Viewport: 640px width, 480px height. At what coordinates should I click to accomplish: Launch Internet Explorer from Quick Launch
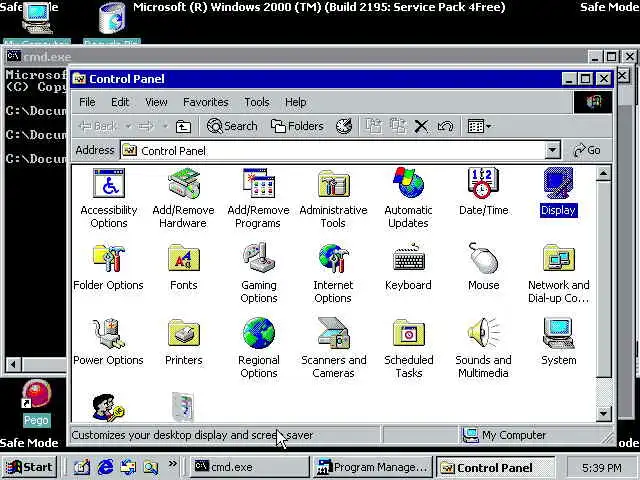[106, 467]
